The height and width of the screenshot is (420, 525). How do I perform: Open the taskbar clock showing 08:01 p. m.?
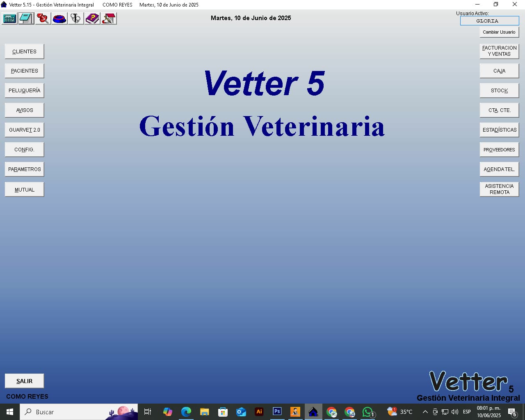tap(488, 412)
